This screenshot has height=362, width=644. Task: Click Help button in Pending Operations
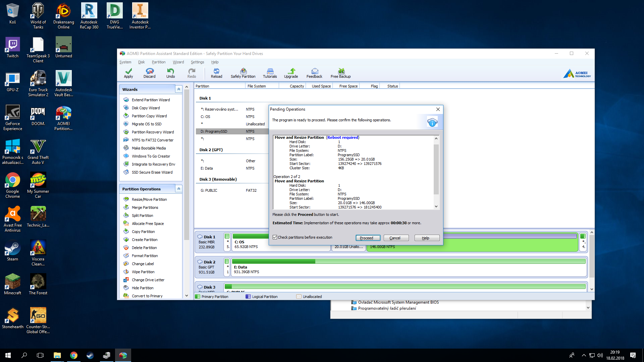click(x=427, y=238)
